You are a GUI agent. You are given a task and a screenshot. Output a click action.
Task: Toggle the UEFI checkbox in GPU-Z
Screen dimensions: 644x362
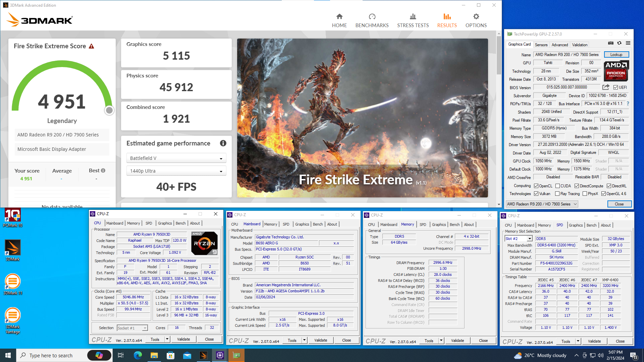616,87
